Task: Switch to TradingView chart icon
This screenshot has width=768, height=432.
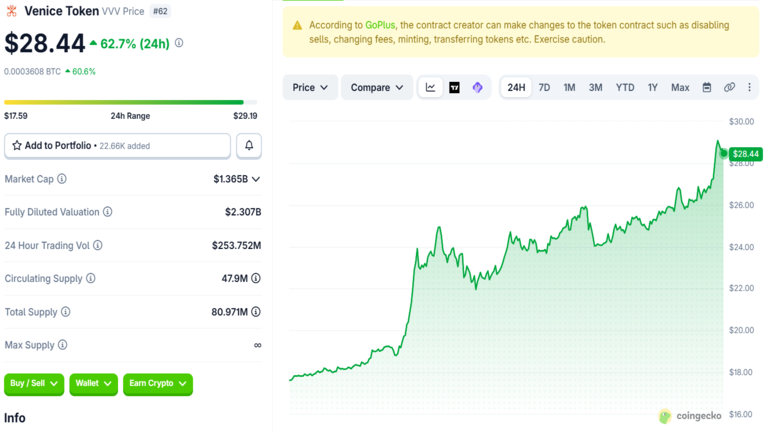Action: (455, 87)
